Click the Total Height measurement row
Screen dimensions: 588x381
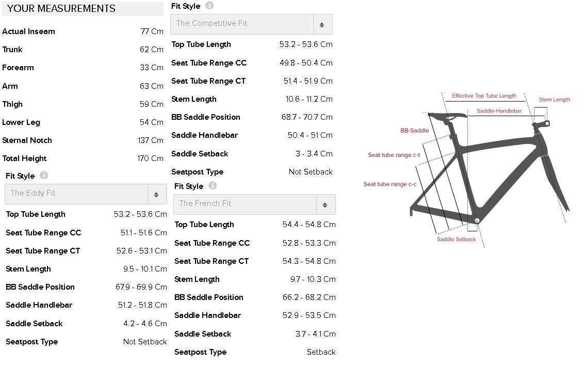83,158
